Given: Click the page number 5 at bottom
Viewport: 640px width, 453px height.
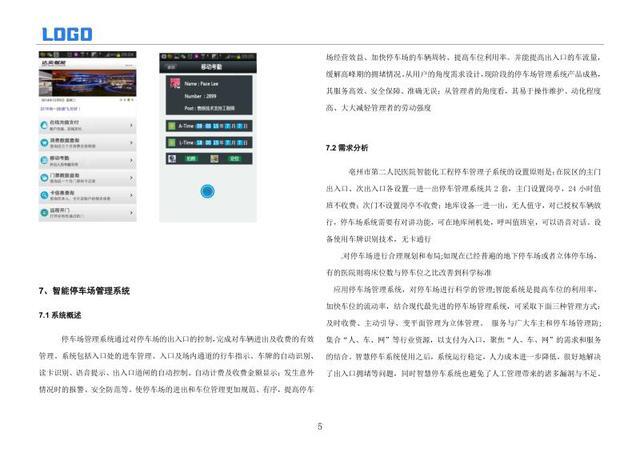Looking at the screenshot, I should [x=320, y=426].
